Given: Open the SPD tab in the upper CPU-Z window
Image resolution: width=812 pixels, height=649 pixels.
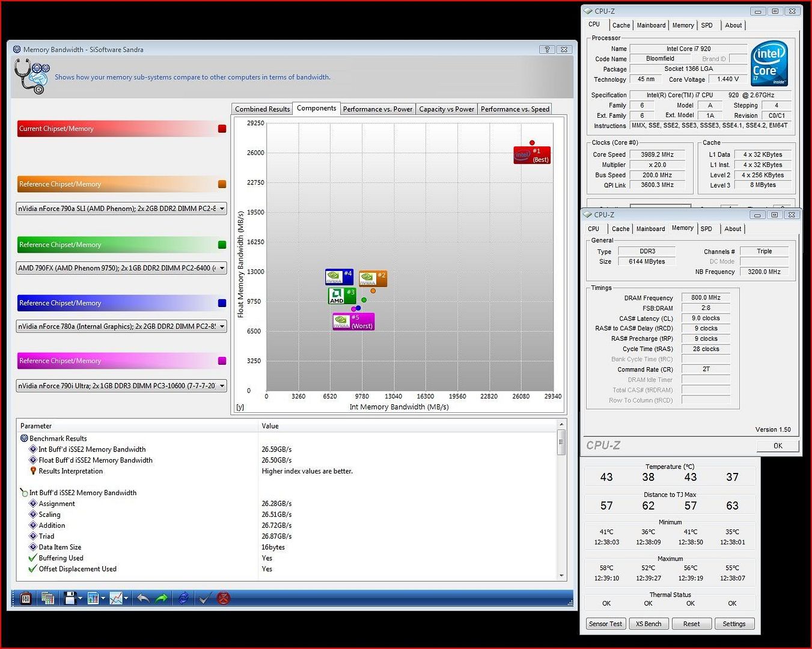Looking at the screenshot, I should click(x=707, y=25).
